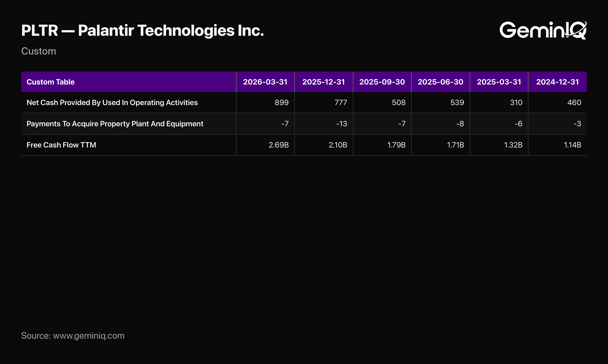This screenshot has width=608, height=364.
Task: Click free cash flow value 2.10B
Action: coord(338,145)
